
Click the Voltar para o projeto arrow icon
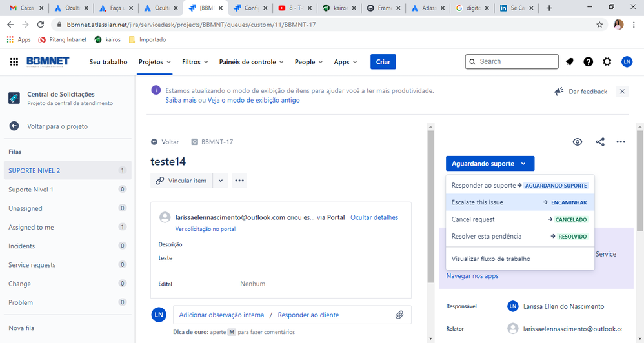pyautogui.click(x=14, y=126)
